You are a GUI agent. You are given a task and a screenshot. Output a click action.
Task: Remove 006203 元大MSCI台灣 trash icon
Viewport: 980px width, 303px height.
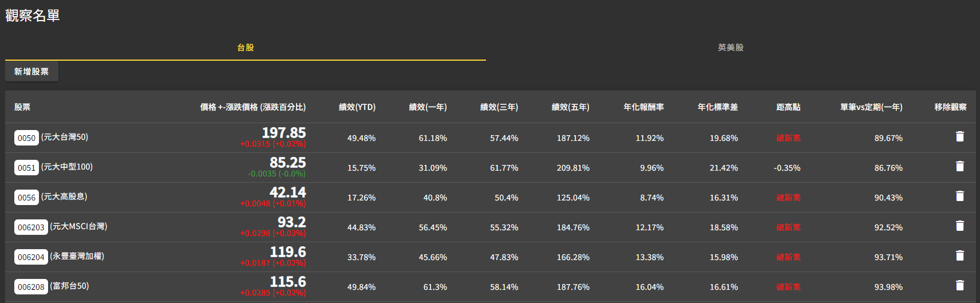coord(960,226)
